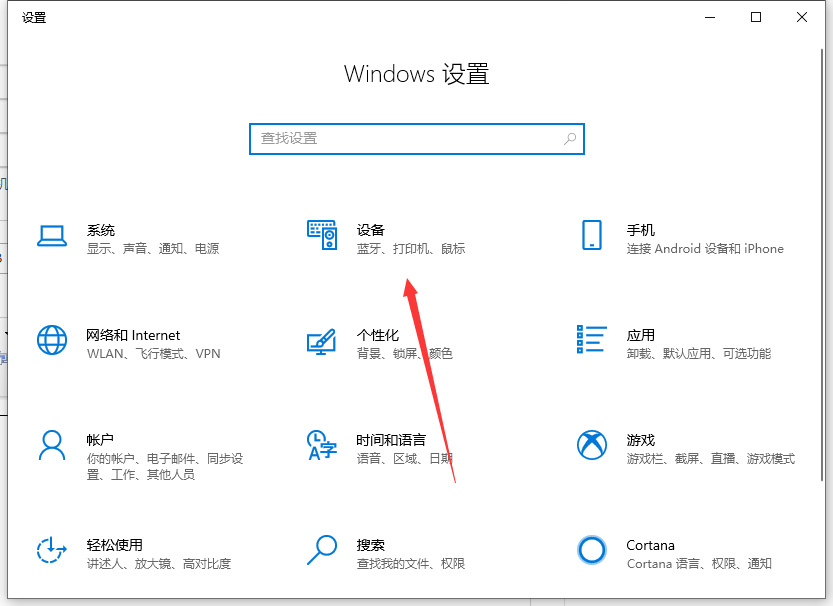Screen dimensions: 833x606
Task: Click the description 显示、声音、通知、电源
Action: [x=153, y=248]
